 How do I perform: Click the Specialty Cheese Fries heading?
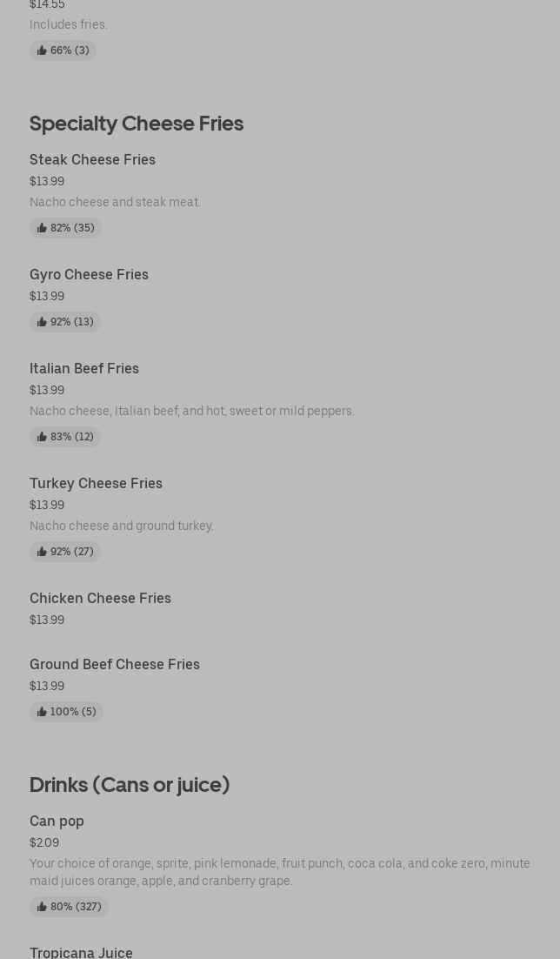[137, 124]
